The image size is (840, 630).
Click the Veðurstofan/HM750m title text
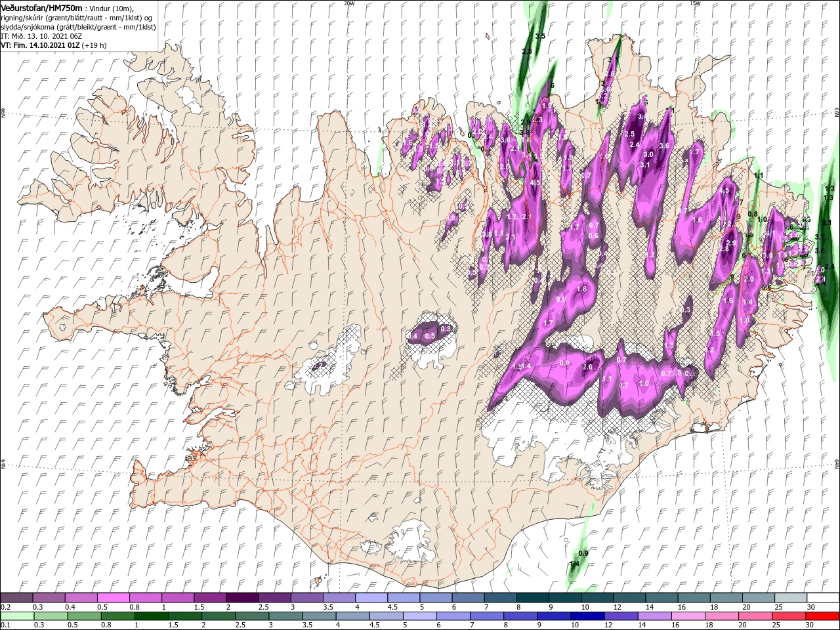(x=41, y=8)
